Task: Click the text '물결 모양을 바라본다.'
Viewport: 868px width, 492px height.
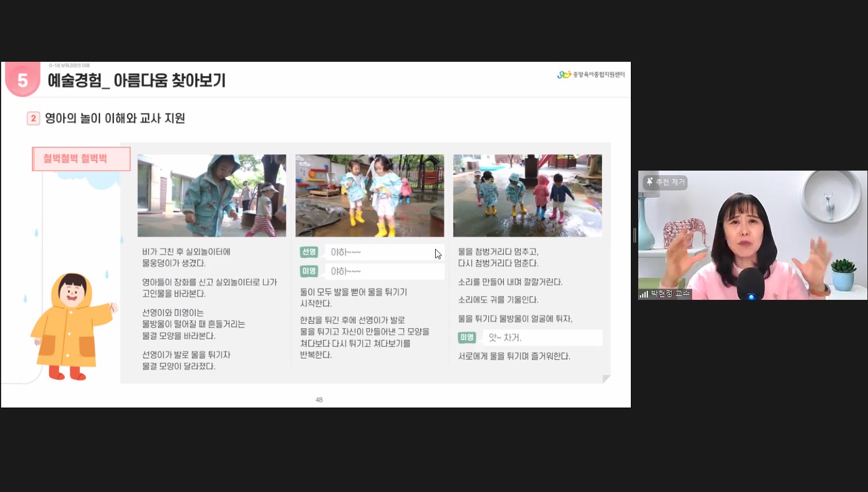Action: point(179,336)
